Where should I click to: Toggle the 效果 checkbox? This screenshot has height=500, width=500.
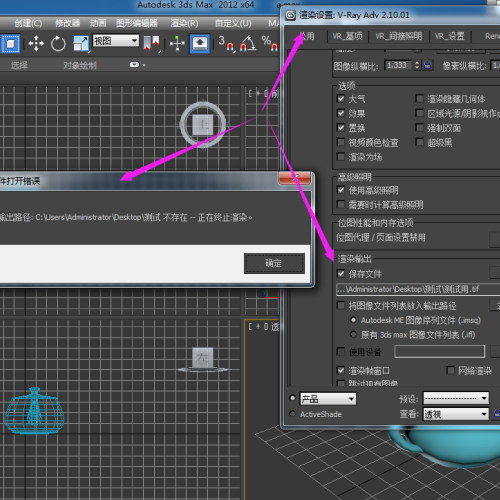tap(341, 113)
